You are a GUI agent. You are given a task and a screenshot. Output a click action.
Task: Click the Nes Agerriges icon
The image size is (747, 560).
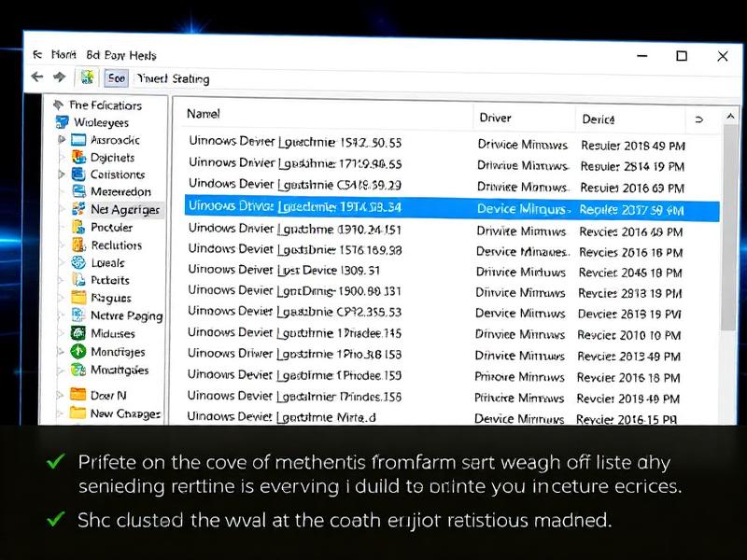click(x=78, y=208)
